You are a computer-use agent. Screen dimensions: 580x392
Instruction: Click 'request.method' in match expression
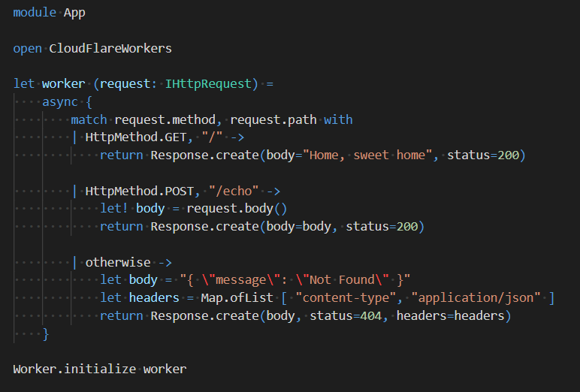point(165,120)
